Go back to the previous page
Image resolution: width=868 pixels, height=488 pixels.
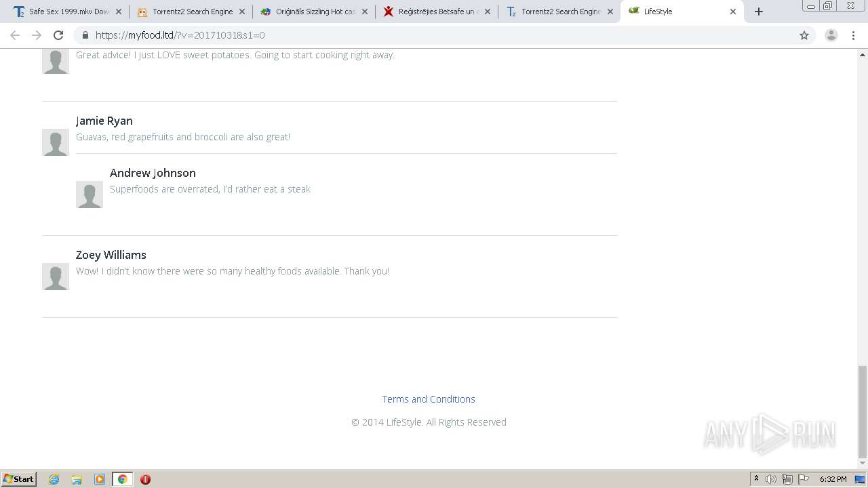coord(15,35)
